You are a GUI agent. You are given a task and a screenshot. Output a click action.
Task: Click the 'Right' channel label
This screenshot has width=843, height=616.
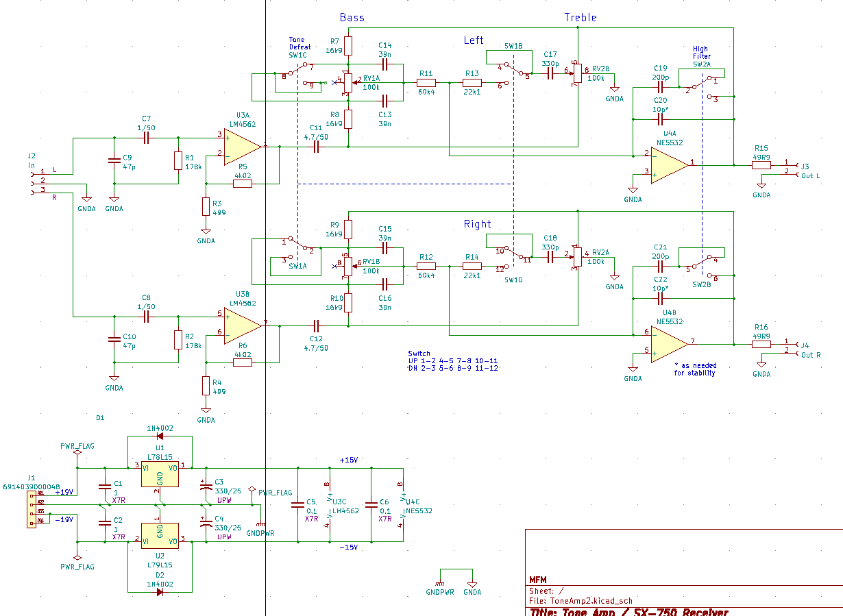[478, 224]
